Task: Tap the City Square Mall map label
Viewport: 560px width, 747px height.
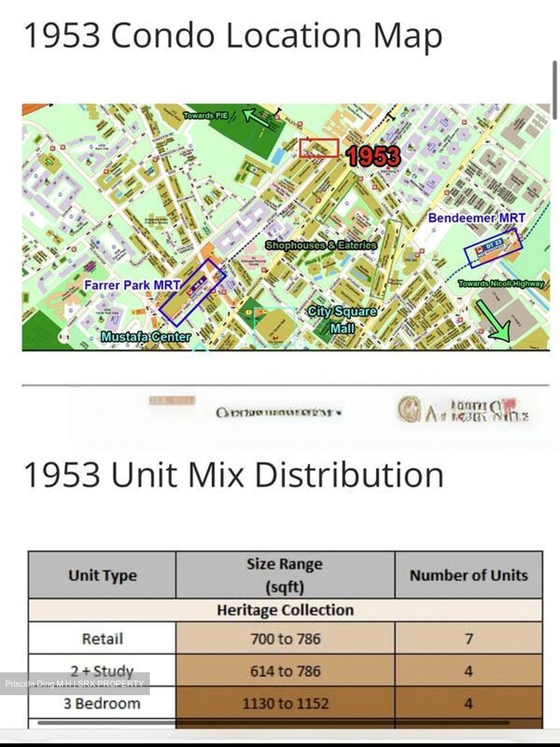Action: [342, 319]
